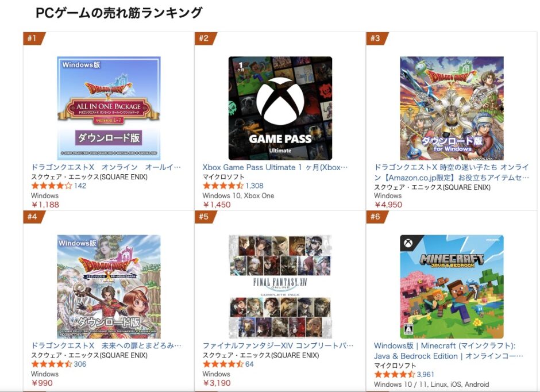
Task: Open the Xbox Game Pass Ultimate 1ヶ月 title link
Action: pos(275,168)
